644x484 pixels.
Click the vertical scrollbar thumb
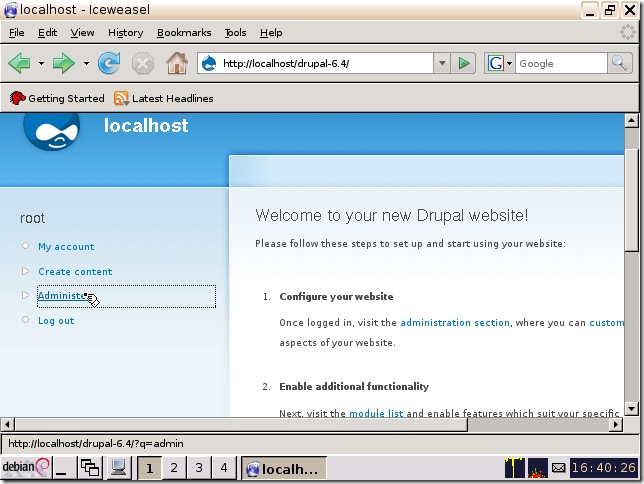click(x=631, y=199)
